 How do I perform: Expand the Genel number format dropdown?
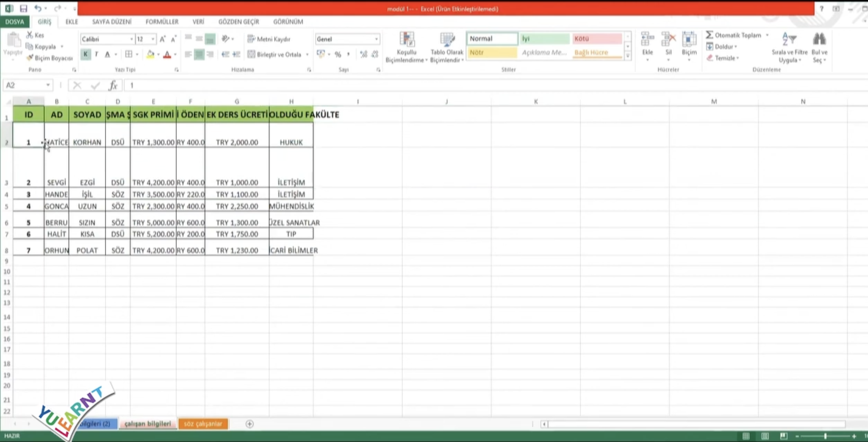click(x=376, y=39)
